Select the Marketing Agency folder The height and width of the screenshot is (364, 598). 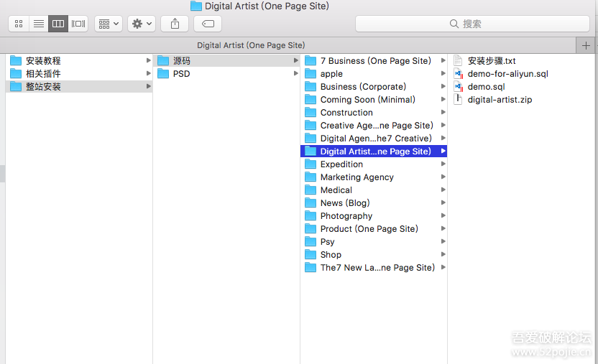tap(356, 177)
